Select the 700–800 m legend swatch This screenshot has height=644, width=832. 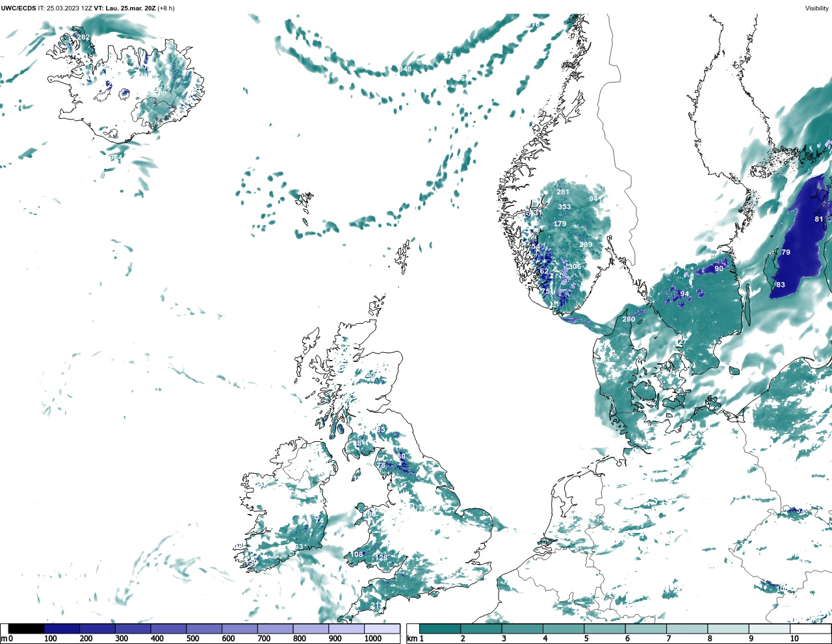point(275,629)
